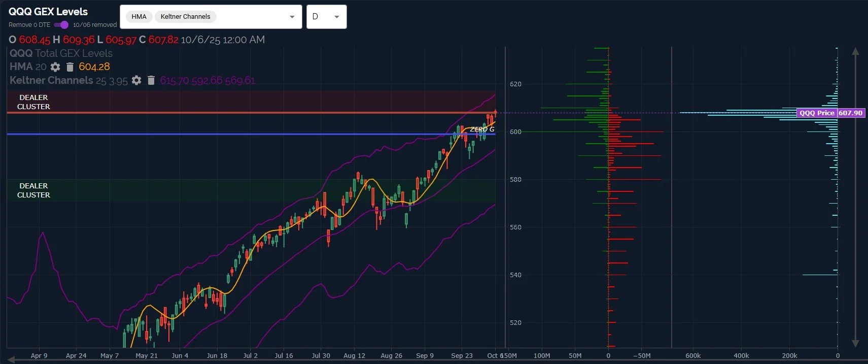The height and width of the screenshot is (364, 868).
Task: Open Keltner Channels settings gear
Action: pos(136,80)
